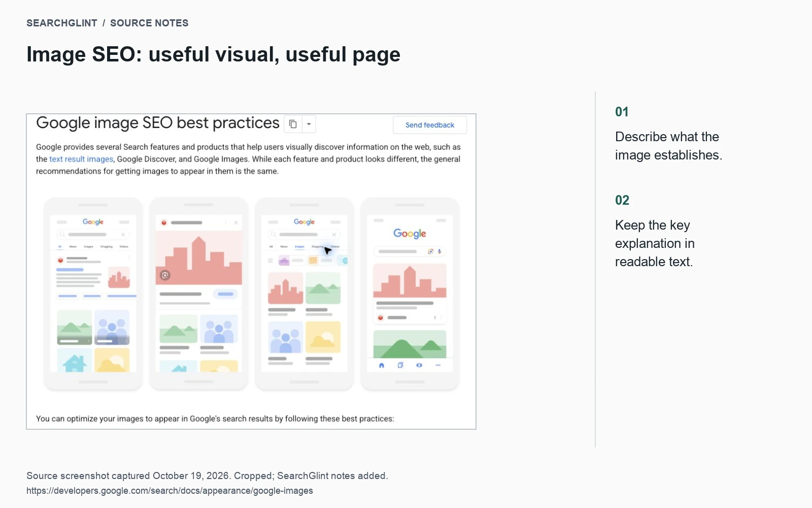Screen dimensions: 812x508
Task: Click yellow cloud image in third phone's grid
Action: (323, 337)
